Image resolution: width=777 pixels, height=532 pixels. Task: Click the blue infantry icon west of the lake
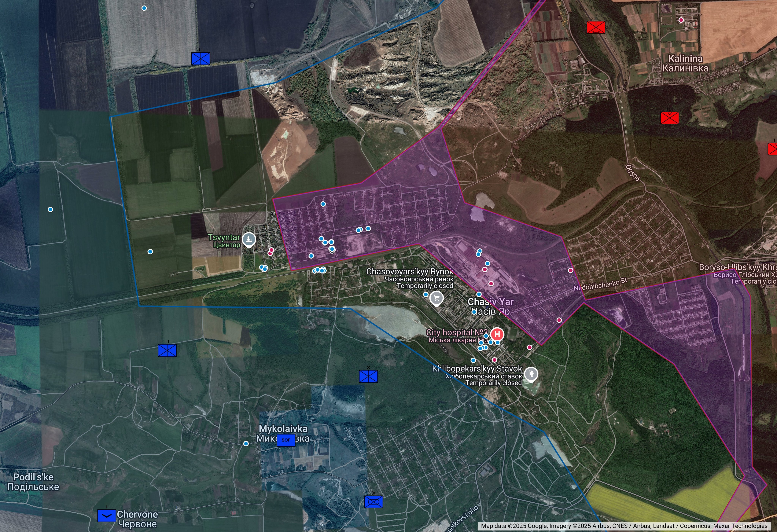click(167, 350)
